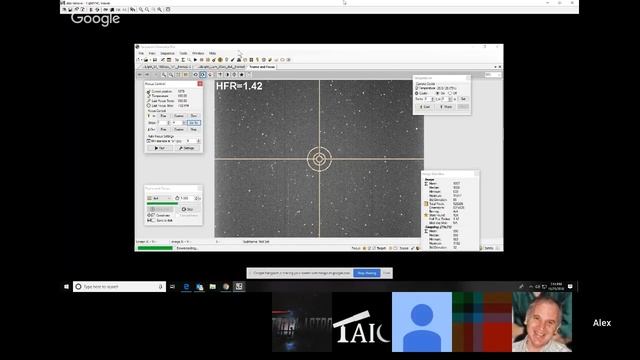
Task: Click Stop sharing in the Hangouts banner
Action: click(x=367, y=273)
